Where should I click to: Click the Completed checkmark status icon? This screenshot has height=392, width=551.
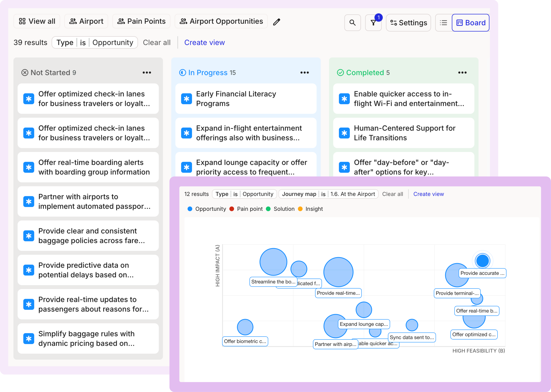tap(340, 73)
